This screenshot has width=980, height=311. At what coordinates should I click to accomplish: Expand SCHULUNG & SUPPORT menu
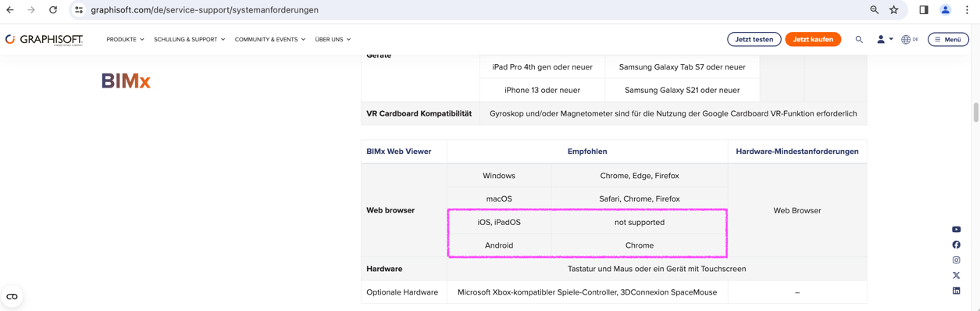pyautogui.click(x=189, y=39)
